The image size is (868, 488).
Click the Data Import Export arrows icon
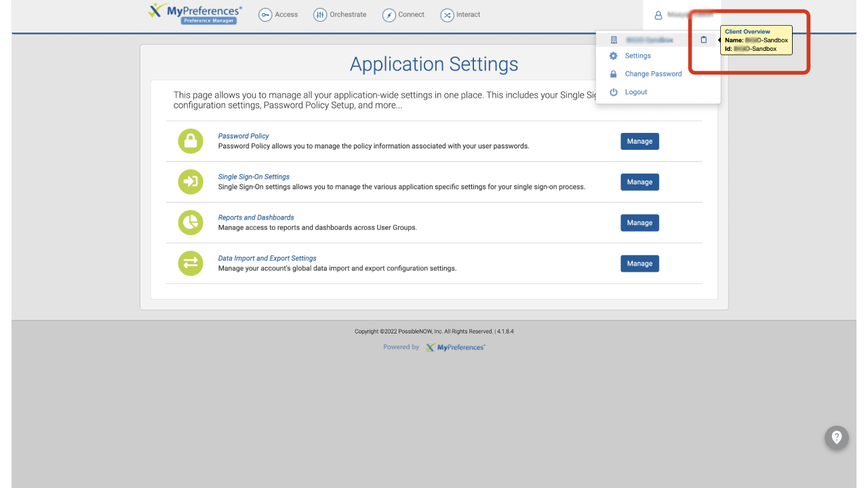(x=191, y=263)
